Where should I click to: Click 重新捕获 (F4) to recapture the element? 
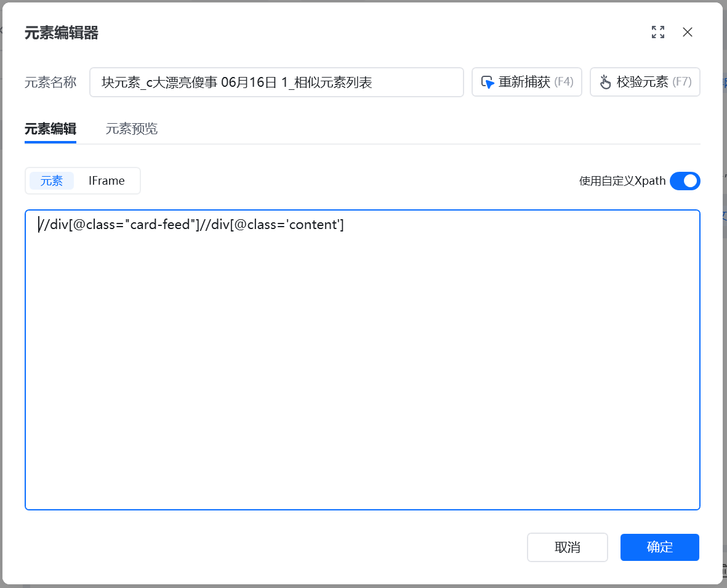(x=527, y=82)
